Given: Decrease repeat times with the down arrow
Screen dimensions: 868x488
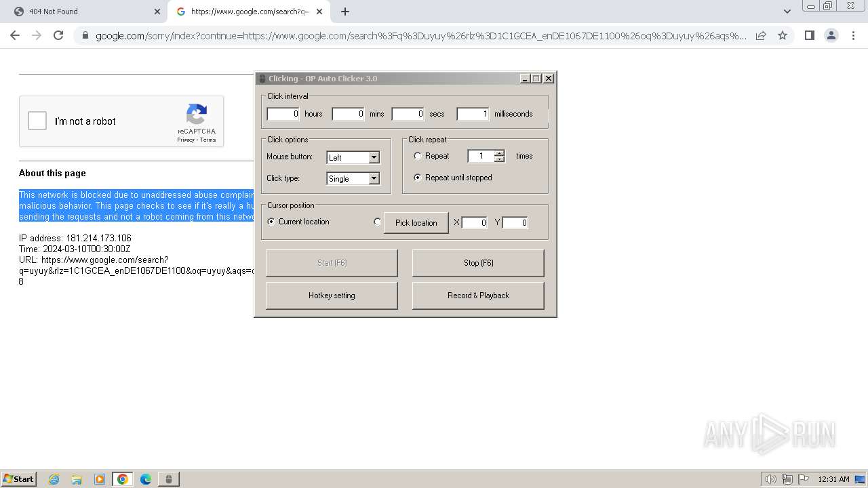Looking at the screenshot, I should point(500,159).
